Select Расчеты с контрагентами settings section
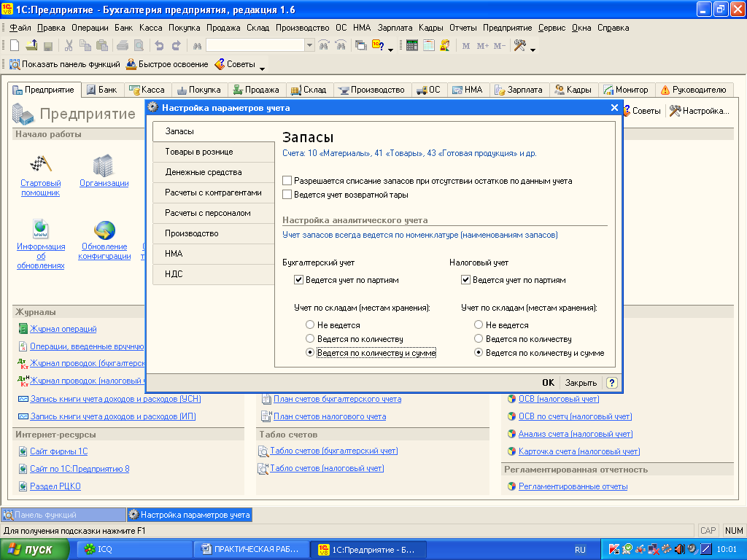 [214, 192]
